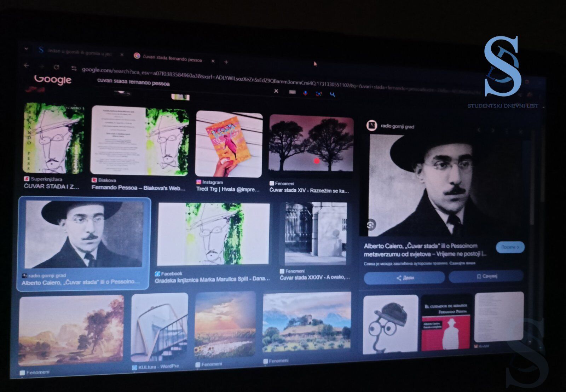Clear the search box with the X icon
The width and height of the screenshot is (566, 392).
276,91
